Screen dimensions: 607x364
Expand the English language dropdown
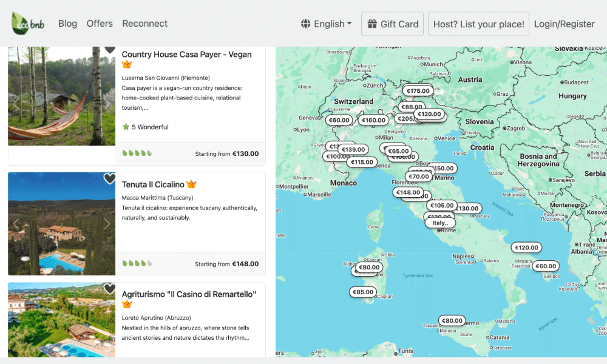tap(327, 24)
